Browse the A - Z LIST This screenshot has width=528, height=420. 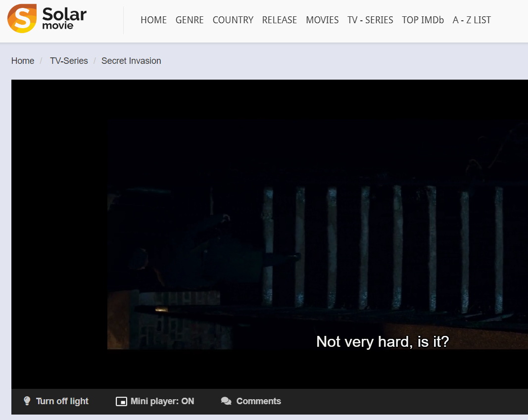click(472, 20)
